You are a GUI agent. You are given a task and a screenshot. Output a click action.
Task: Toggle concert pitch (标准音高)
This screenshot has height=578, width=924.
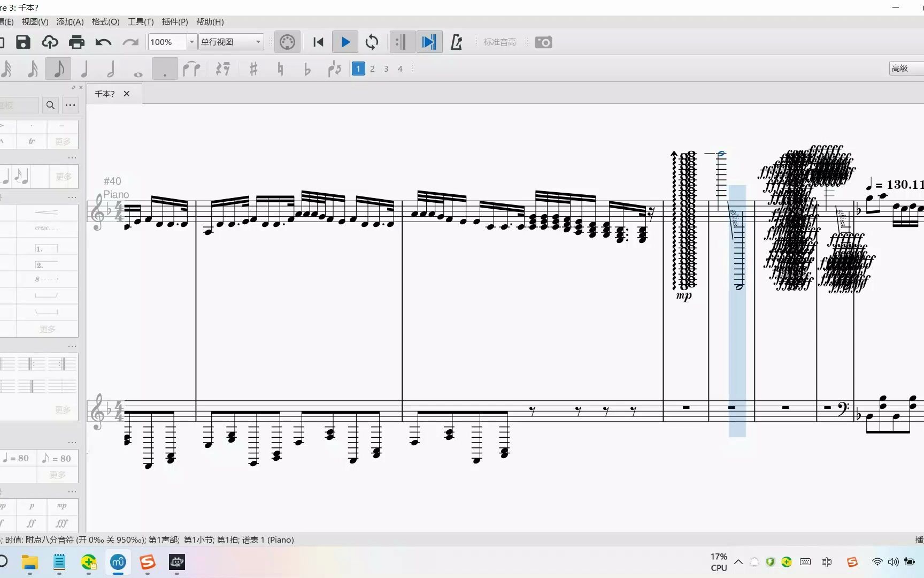coord(499,42)
